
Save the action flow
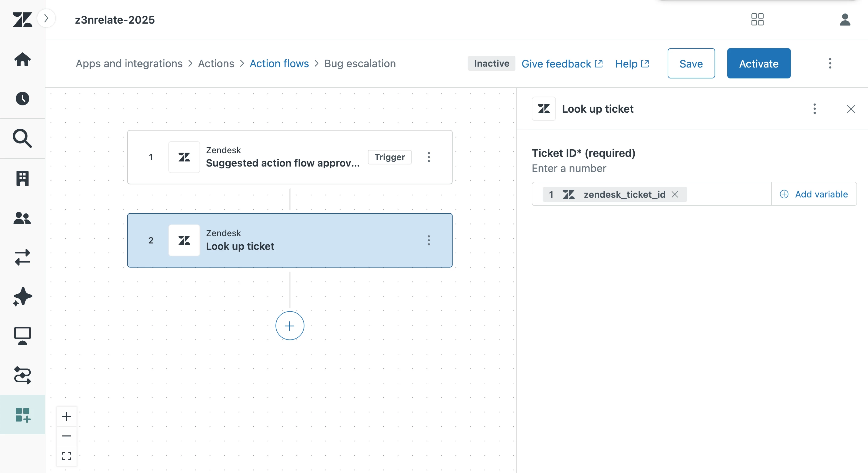click(x=691, y=63)
